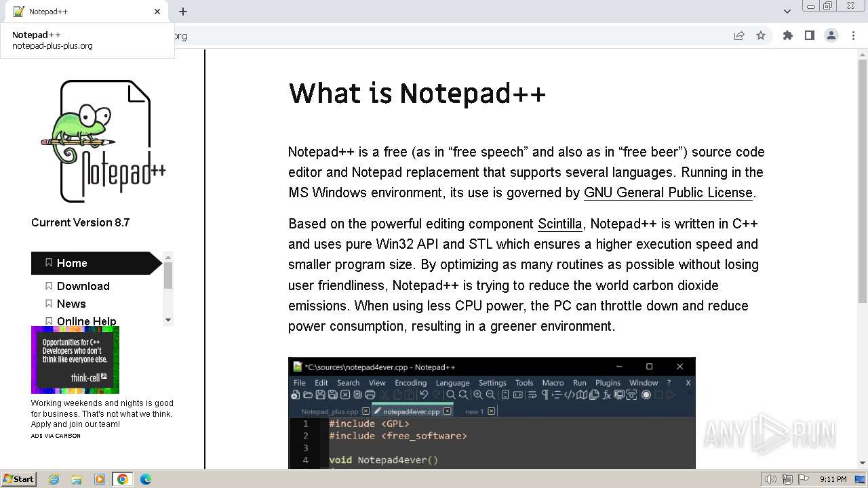Viewport: 868px width, 488px height.
Task: Click the address bar URL field
Action: tap(448, 36)
